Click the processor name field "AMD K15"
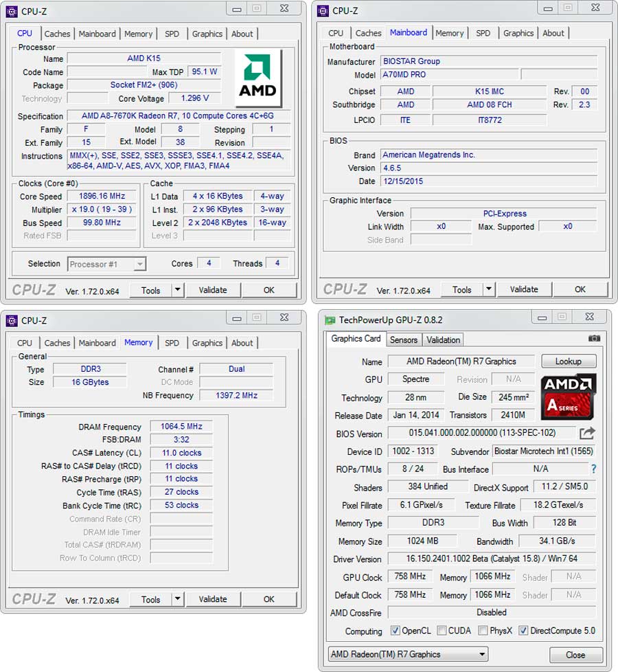This screenshot has width=618, height=672. [x=144, y=58]
